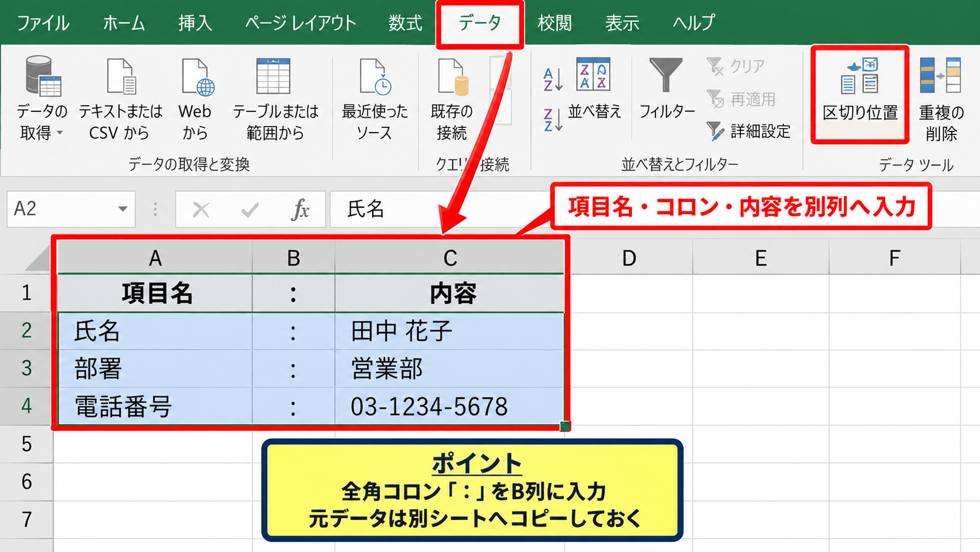
Task: Open the ページ レイアウト tab
Action: click(x=301, y=23)
